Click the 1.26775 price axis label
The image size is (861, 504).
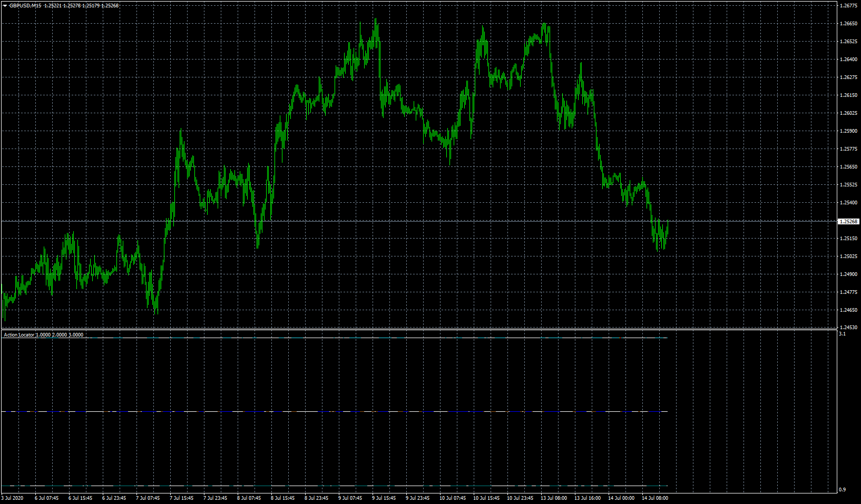point(848,6)
